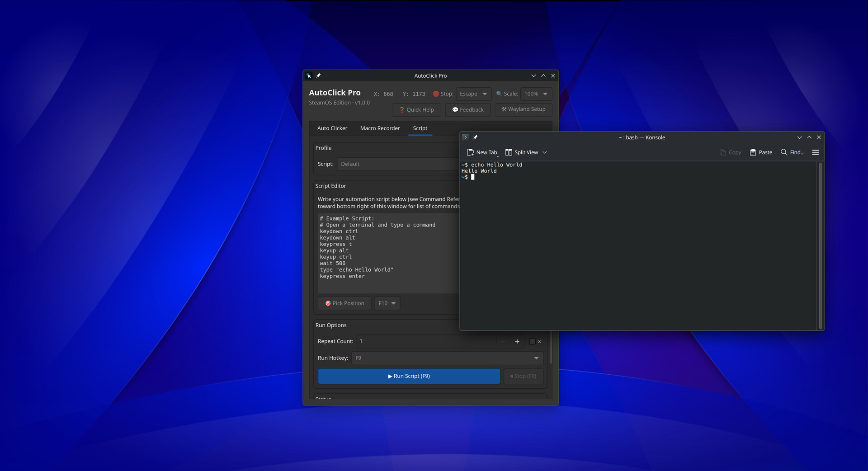Image resolution: width=868 pixels, height=471 pixels.
Task: Enable the infinite repeat checkbox
Action: tap(532, 341)
